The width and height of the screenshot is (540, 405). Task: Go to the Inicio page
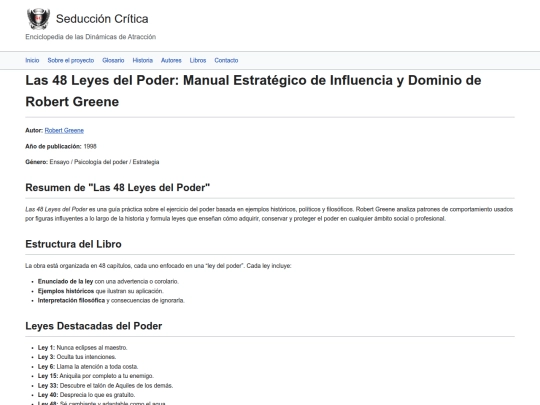32,60
